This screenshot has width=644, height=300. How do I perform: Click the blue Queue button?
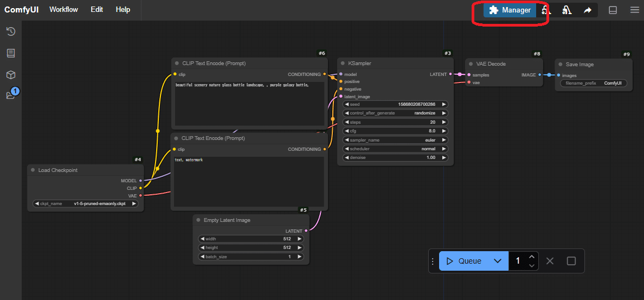coord(464,261)
